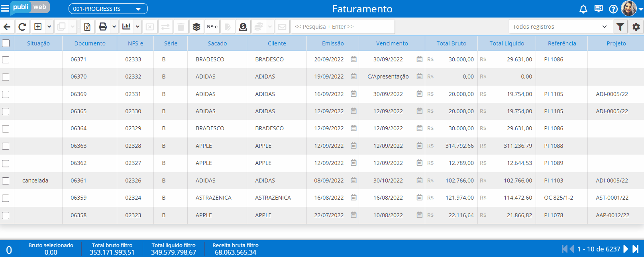Add a new record with plus icon

pos(38,27)
